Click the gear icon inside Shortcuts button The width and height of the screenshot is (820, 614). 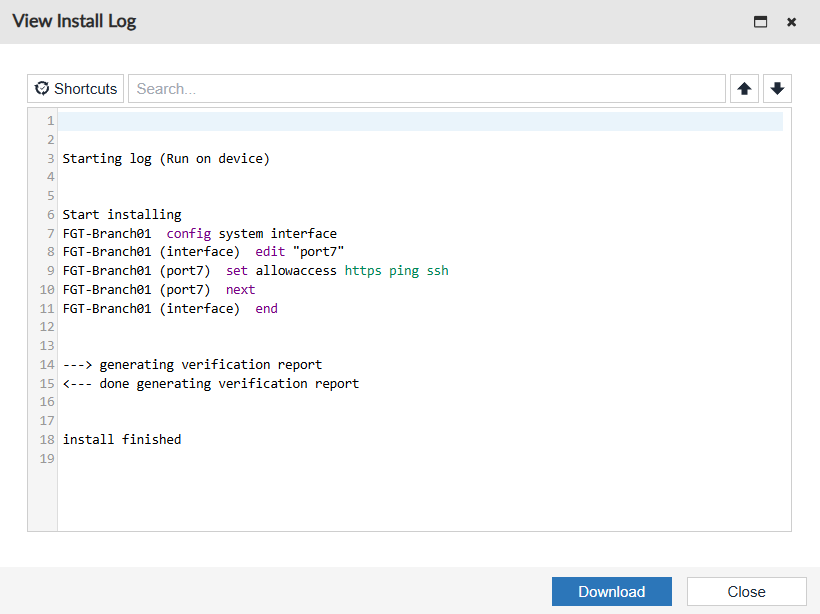tap(40, 88)
